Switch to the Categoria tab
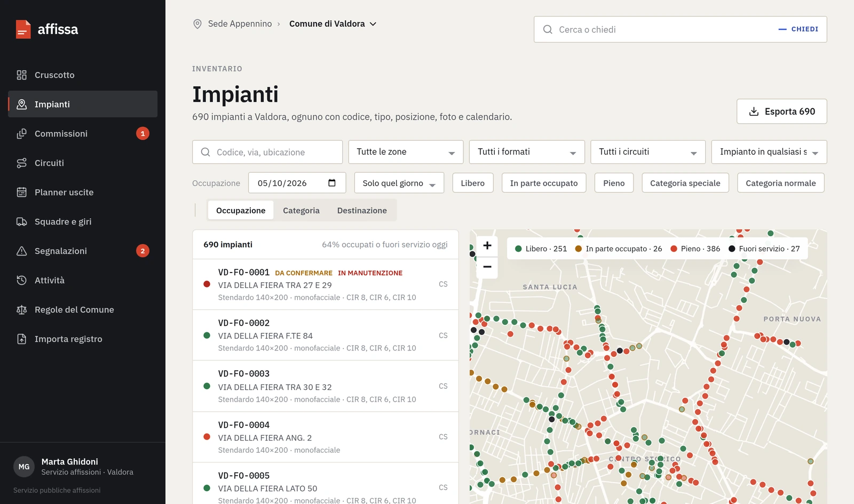The width and height of the screenshot is (854, 504). click(301, 211)
